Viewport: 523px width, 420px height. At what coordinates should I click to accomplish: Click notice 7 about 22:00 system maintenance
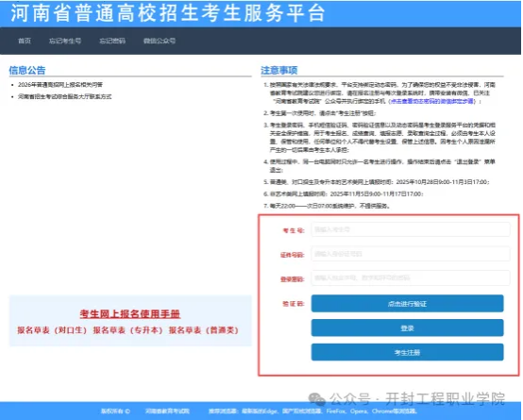pyautogui.click(x=327, y=206)
